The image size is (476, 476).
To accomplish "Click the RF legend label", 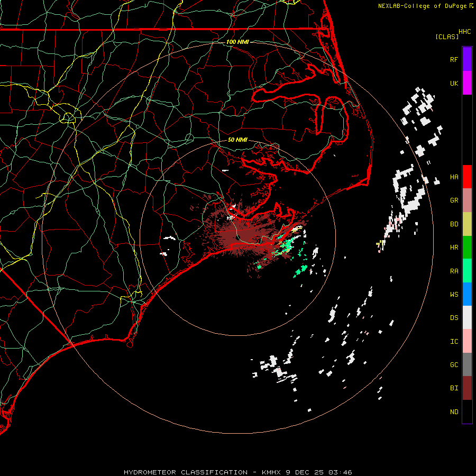I will click(454, 59).
